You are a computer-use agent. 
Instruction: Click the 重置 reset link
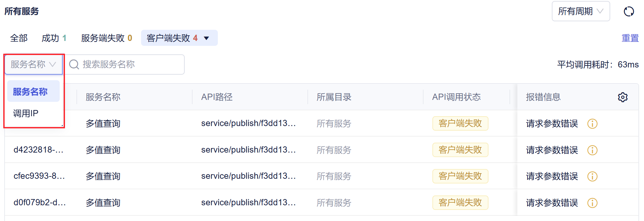(630, 38)
